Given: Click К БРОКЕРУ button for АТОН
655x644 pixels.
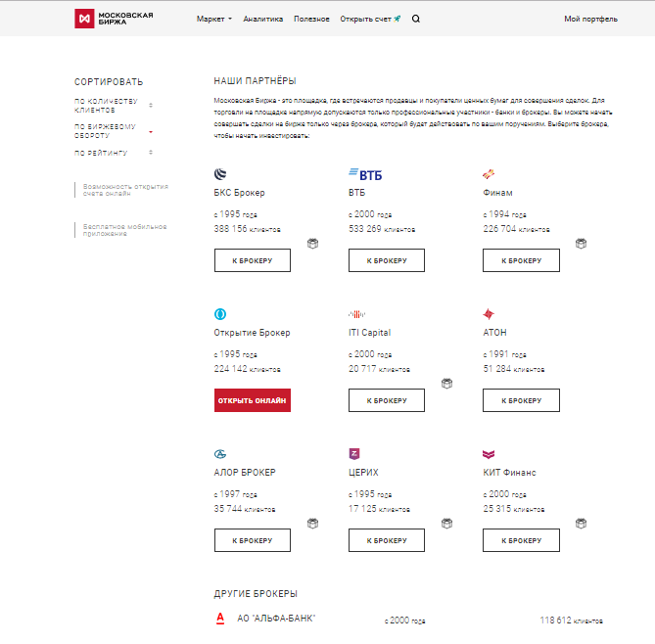Looking at the screenshot, I should [x=521, y=400].
